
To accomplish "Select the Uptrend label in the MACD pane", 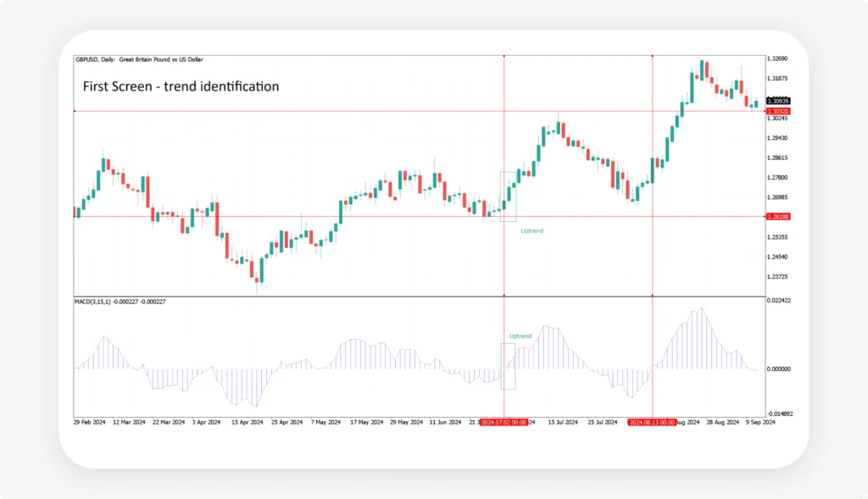I will coord(520,335).
